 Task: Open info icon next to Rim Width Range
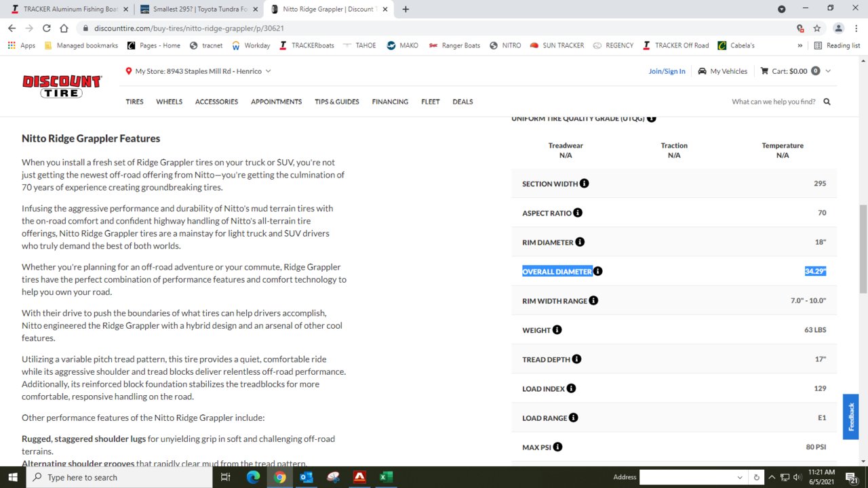[x=593, y=300]
